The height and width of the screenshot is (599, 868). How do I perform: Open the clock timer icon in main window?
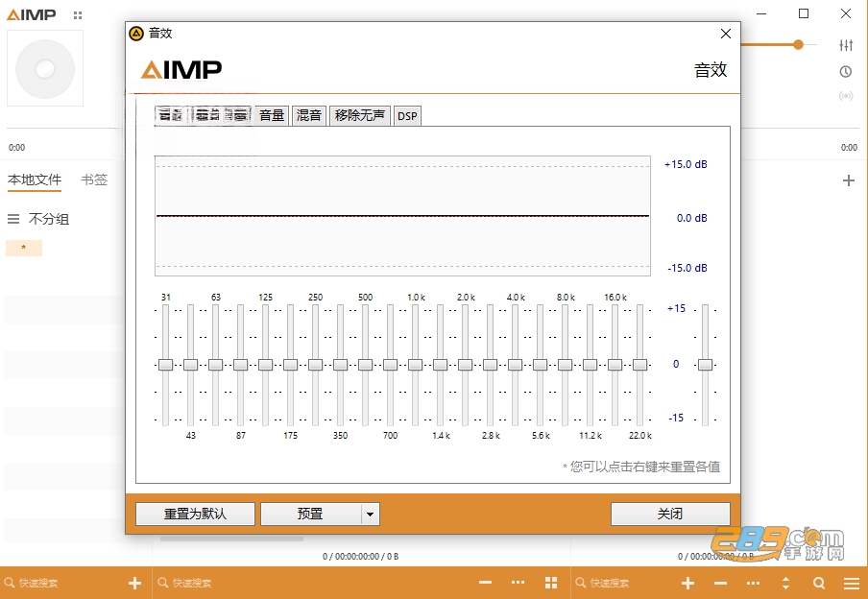pos(845,71)
